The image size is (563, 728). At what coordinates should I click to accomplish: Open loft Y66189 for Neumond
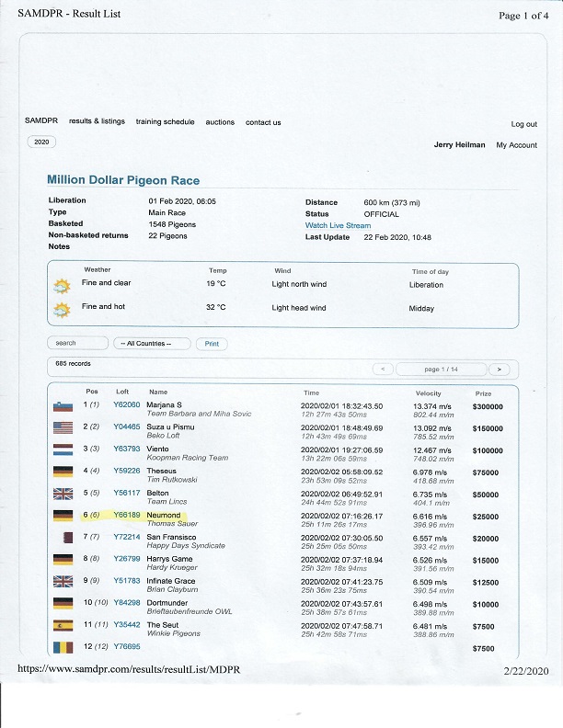tap(126, 517)
